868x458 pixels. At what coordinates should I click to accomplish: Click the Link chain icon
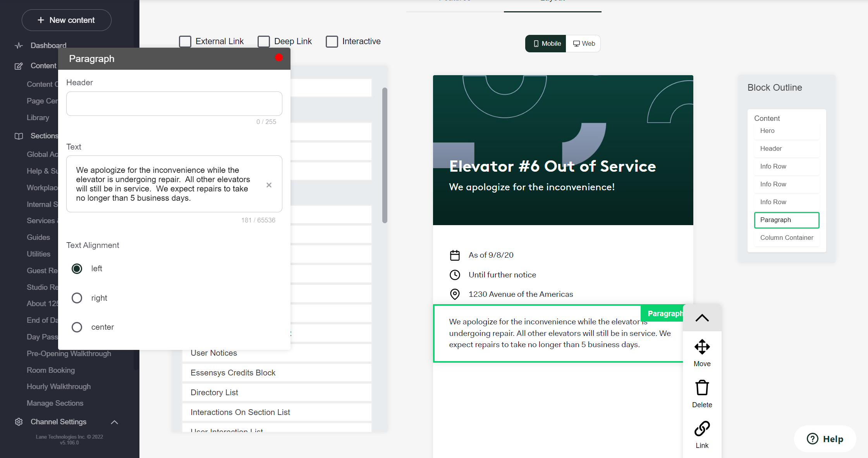tap(702, 429)
